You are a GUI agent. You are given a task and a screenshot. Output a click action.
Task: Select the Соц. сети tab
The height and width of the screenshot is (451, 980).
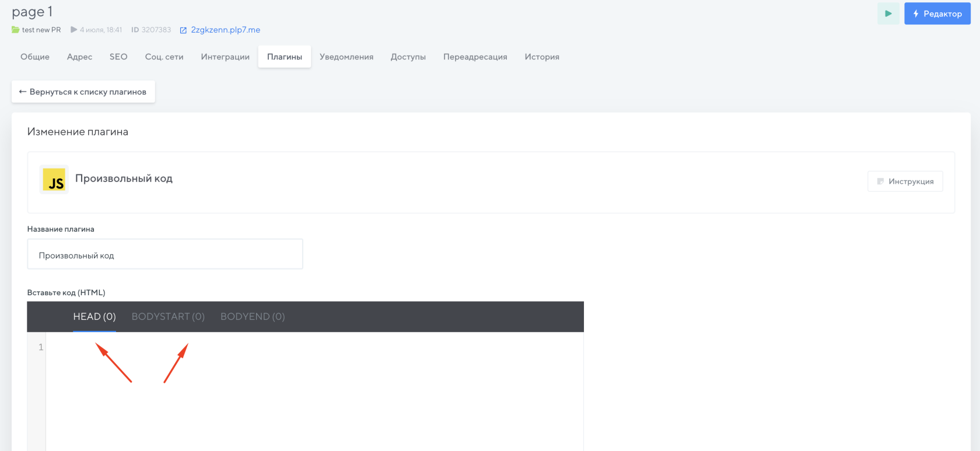point(164,57)
